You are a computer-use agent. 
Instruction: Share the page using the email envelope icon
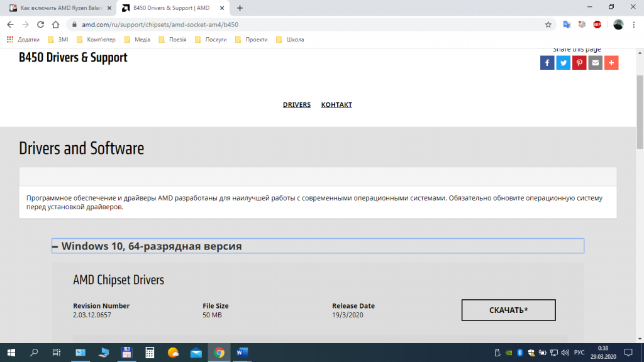pyautogui.click(x=595, y=62)
